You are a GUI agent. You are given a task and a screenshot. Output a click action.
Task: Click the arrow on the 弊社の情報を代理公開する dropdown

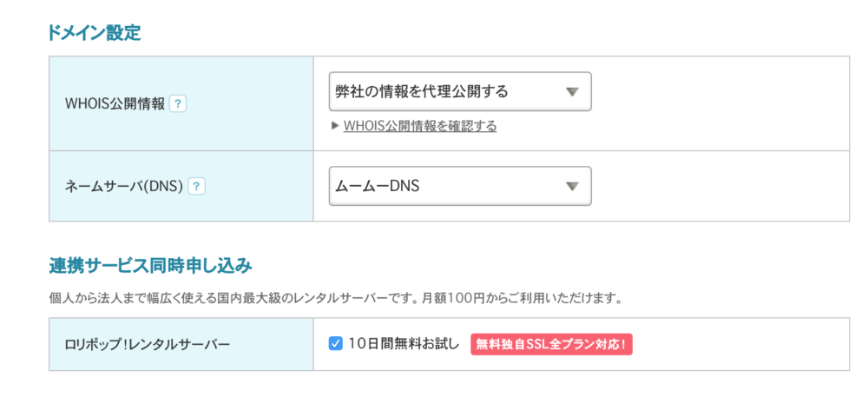[x=572, y=92]
